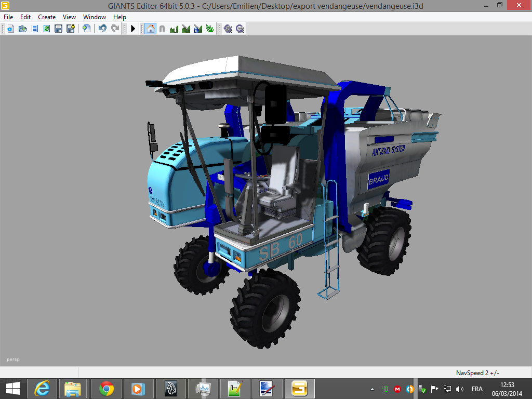This screenshot has width=532, height=399.
Task: Click the New scene icon
Action: [10, 29]
